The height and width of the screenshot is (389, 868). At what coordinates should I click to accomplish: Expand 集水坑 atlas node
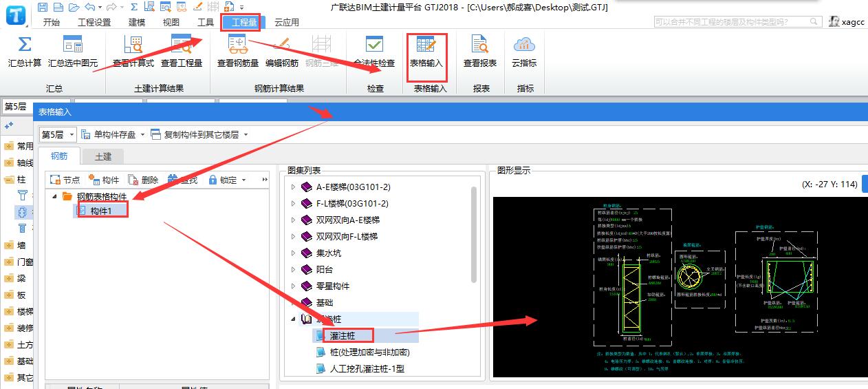click(292, 253)
